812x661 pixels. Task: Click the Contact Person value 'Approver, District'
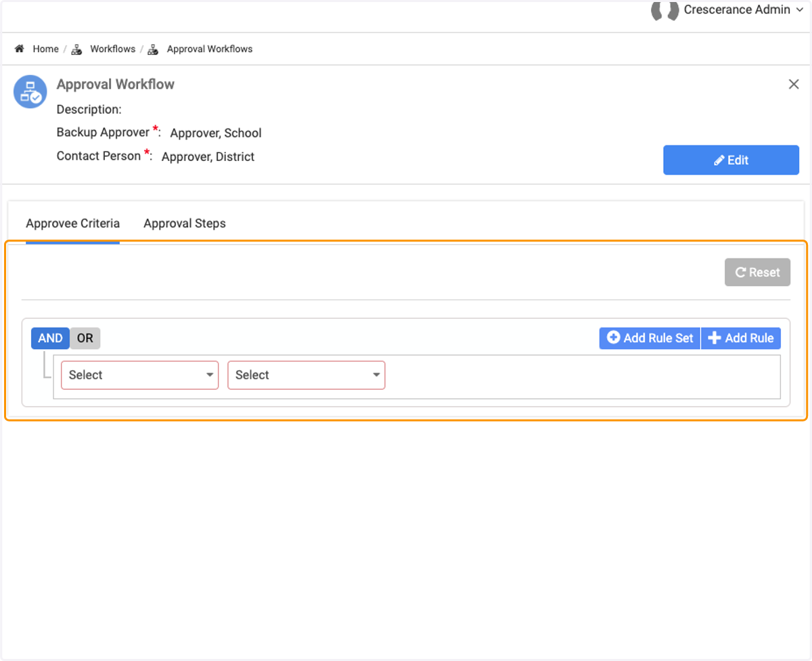(x=208, y=157)
